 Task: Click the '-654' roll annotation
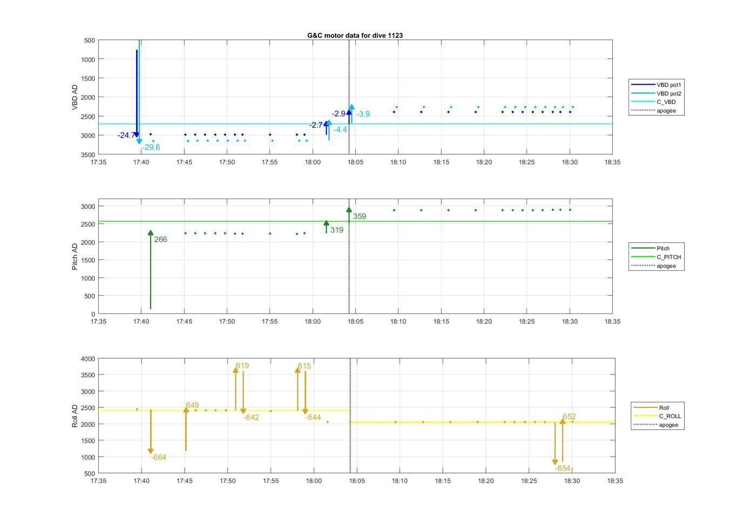click(563, 468)
